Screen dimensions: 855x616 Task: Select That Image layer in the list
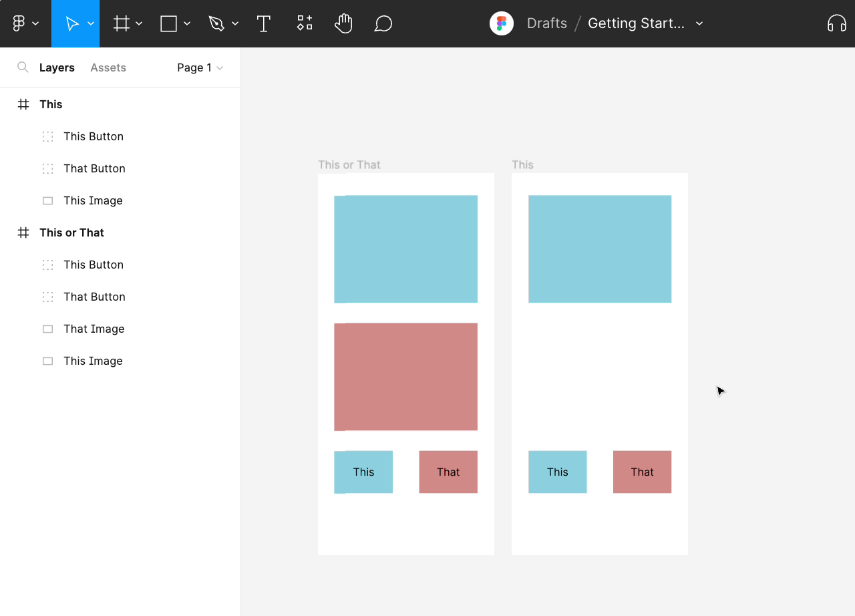[94, 329]
